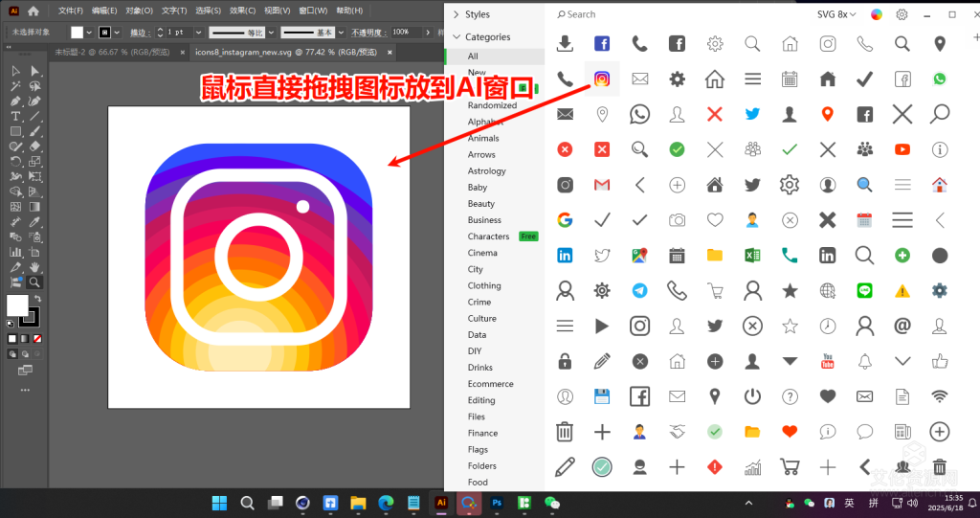Pick the Hand tool
This screenshot has height=518, width=980.
pos(35,267)
